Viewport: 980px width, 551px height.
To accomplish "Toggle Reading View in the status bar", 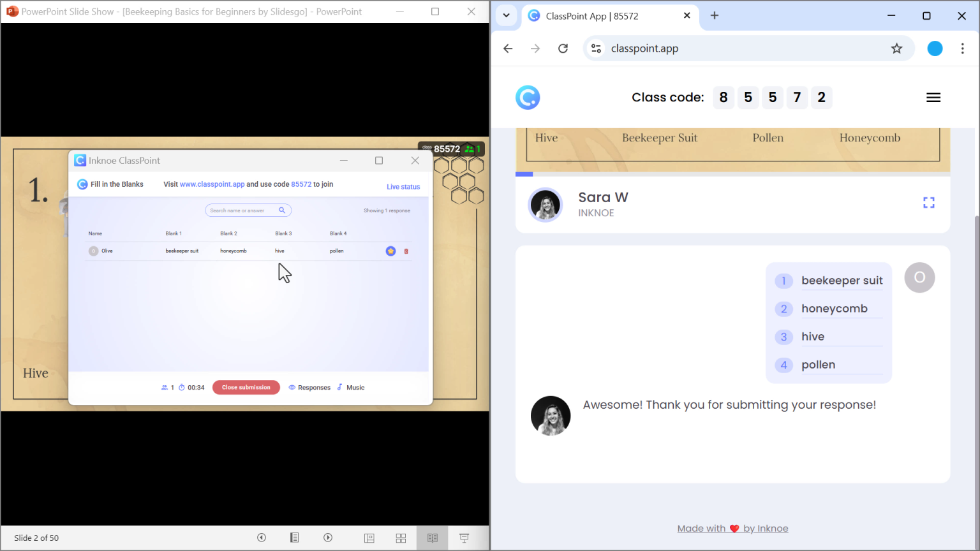I will coord(433,538).
